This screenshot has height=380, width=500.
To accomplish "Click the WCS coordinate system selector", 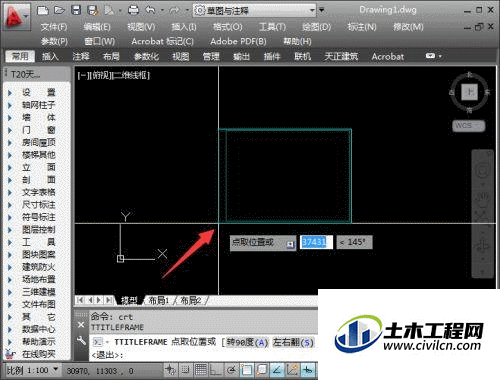I will 468,126.
